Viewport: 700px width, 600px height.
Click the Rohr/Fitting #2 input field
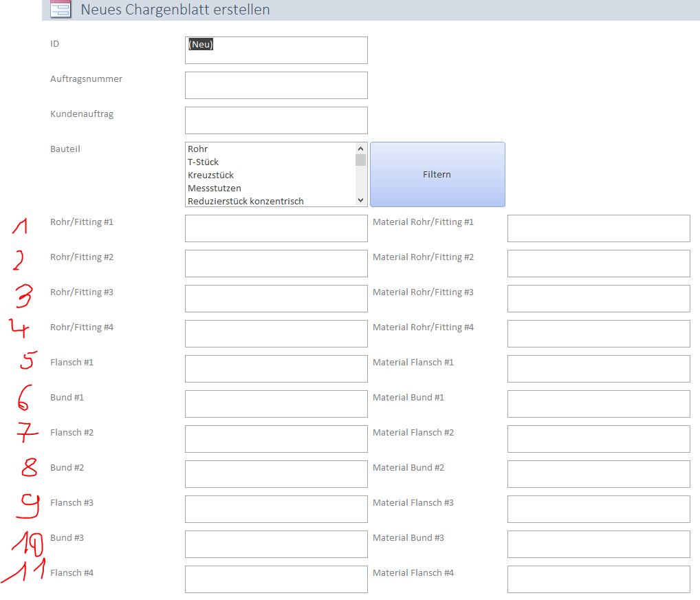276,264
